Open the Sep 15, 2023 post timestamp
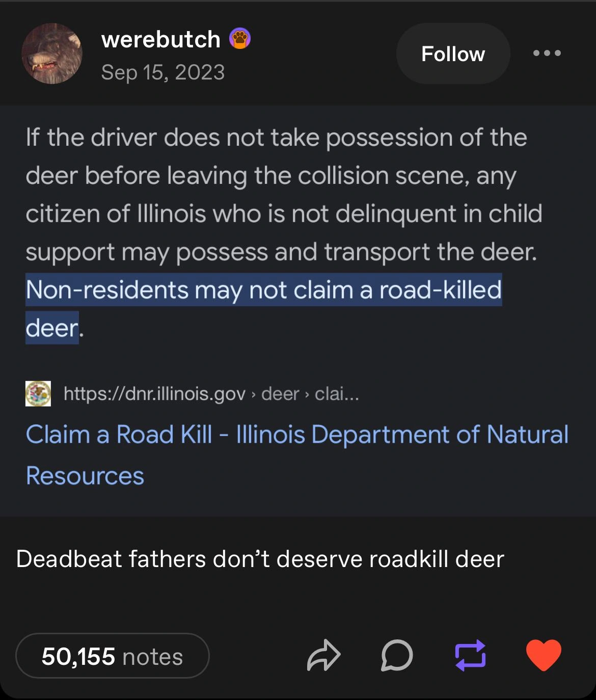The width and height of the screenshot is (596, 700). [162, 72]
